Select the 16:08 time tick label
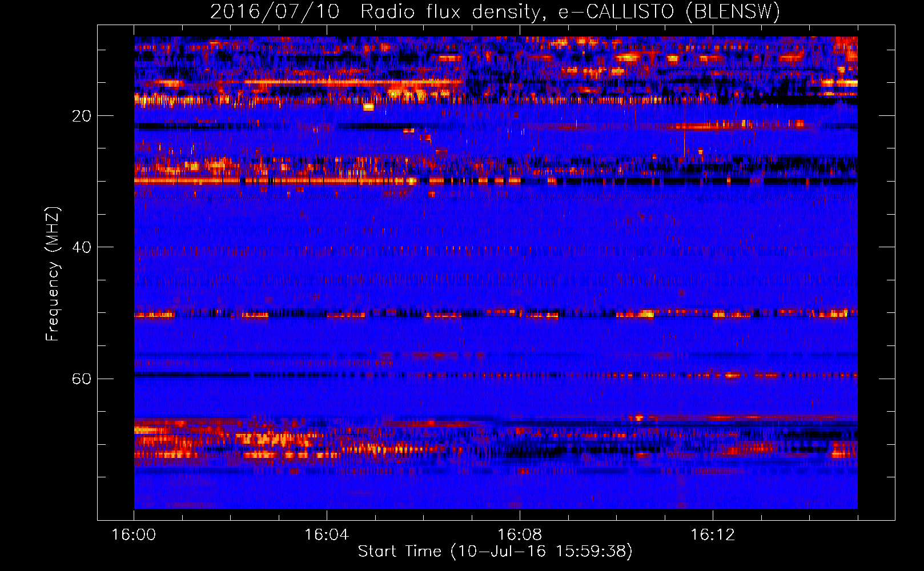 pyautogui.click(x=520, y=535)
